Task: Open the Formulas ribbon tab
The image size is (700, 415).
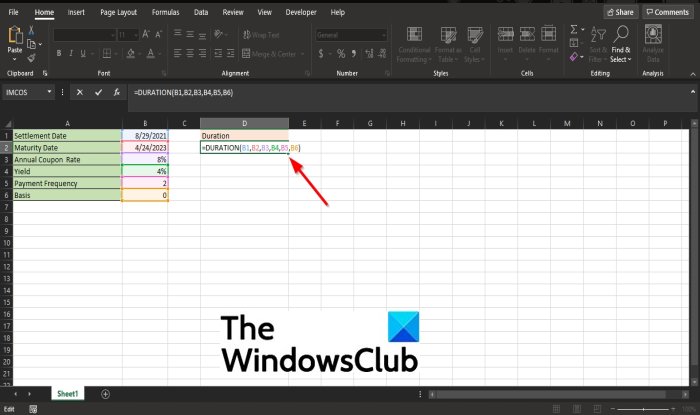Action: (166, 12)
